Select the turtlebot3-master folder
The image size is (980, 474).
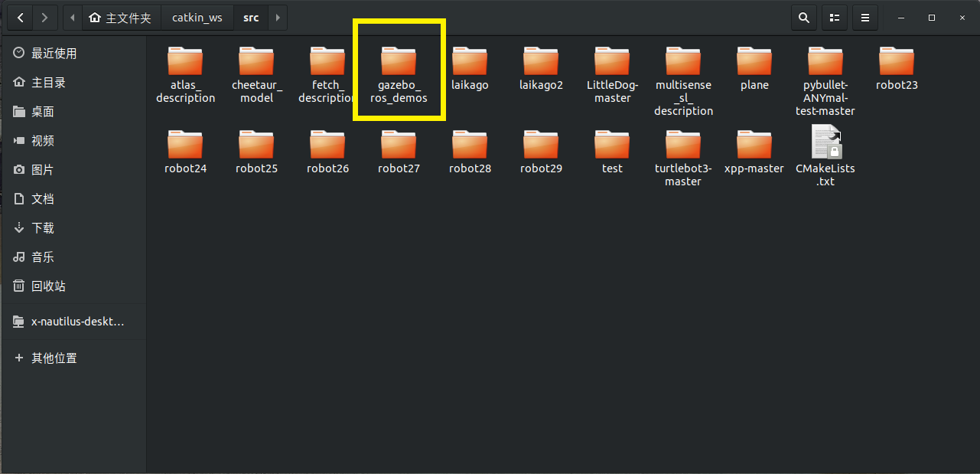683,158
